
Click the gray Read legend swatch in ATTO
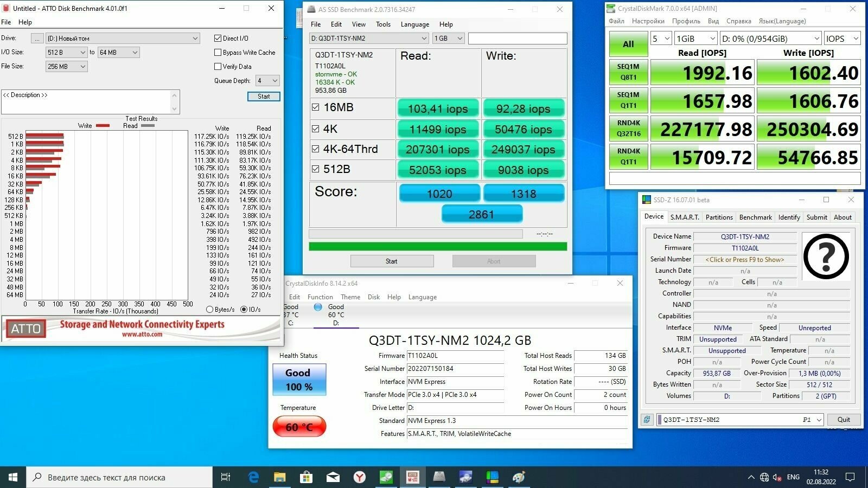(x=148, y=126)
